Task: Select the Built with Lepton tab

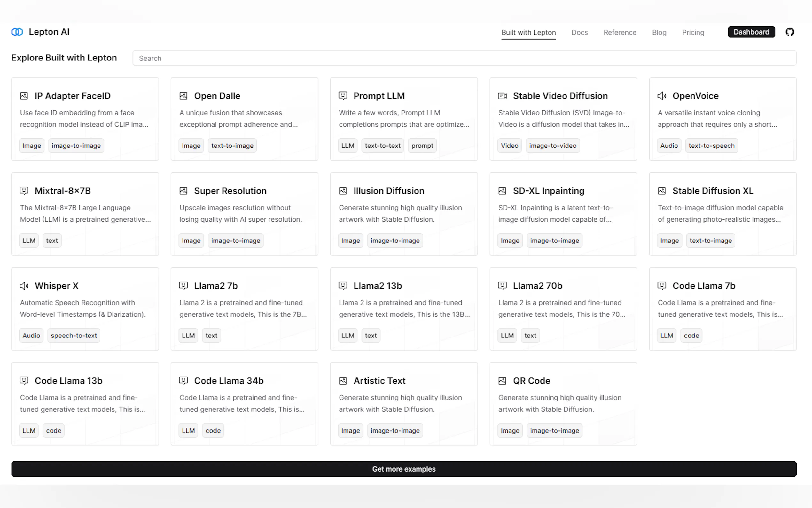Action: (528, 33)
